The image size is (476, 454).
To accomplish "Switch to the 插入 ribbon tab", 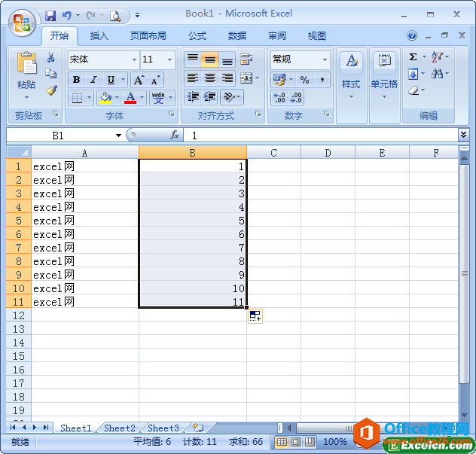I will (x=99, y=36).
